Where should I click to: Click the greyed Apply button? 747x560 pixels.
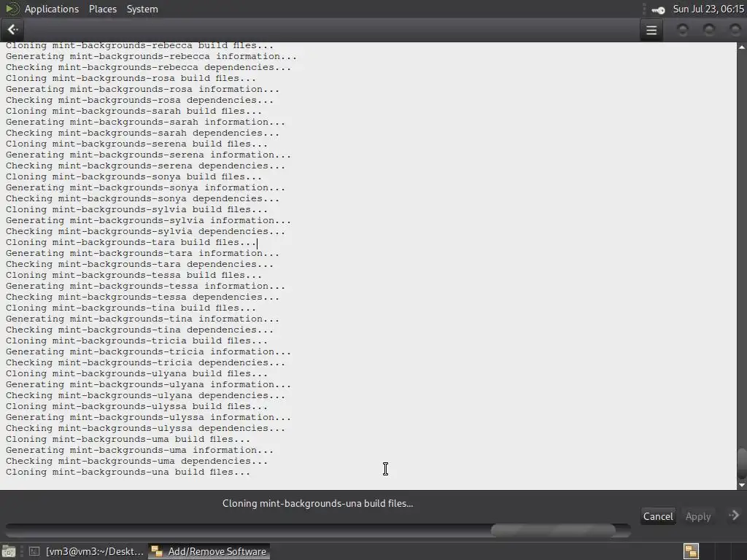click(698, 517)
